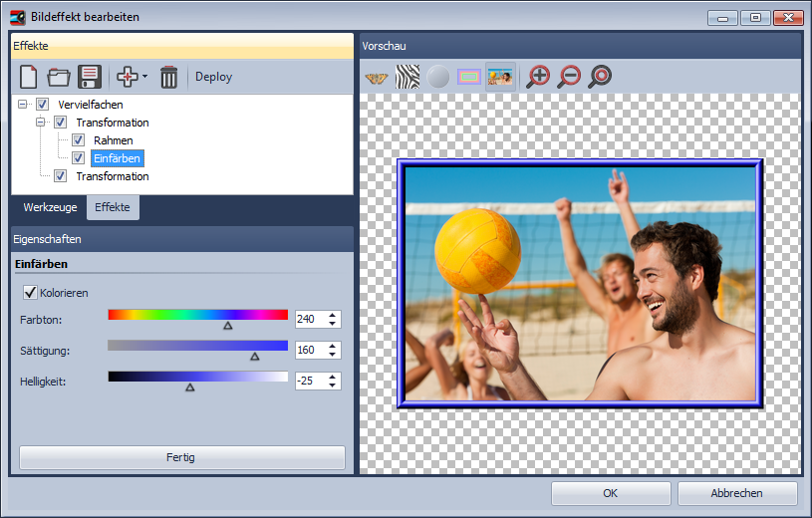The height and width of the screenshot is (518, 812).
Task: Open the add-effect plus dropdown arrow
Action: [145, 77]
